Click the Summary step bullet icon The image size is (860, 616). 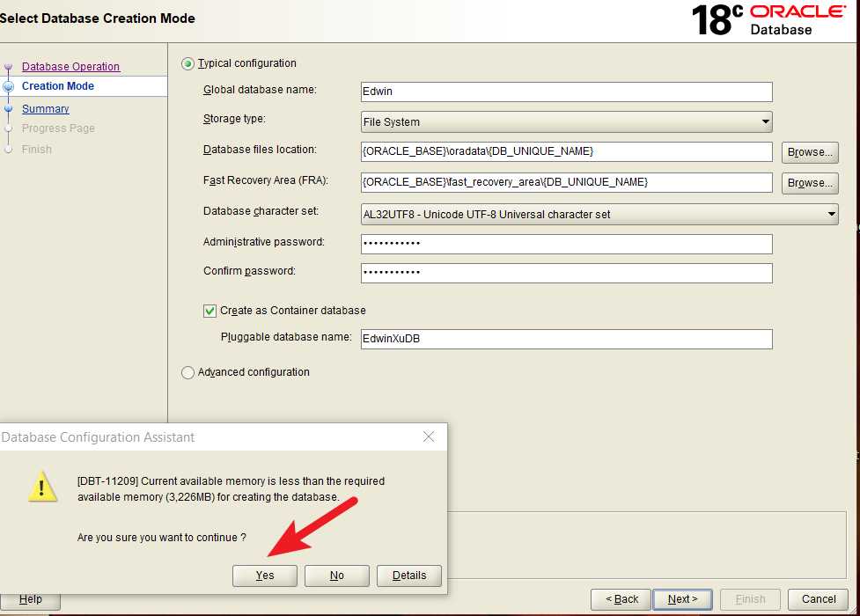[8, 108]
